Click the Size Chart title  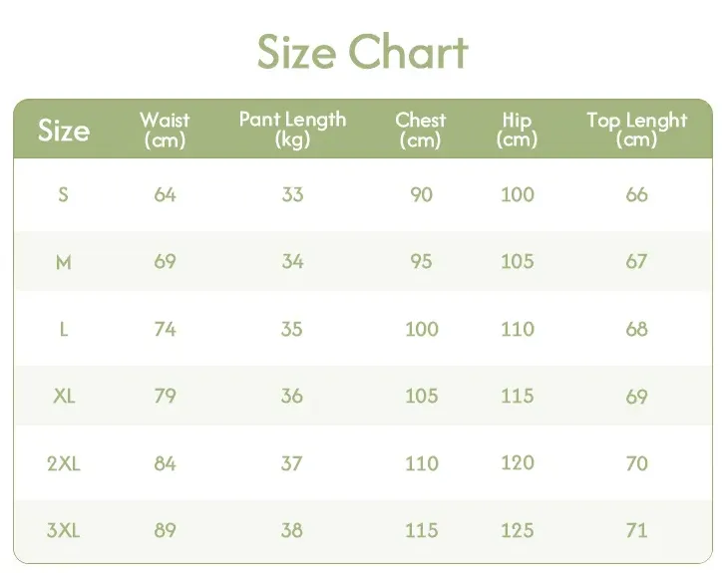tap(363, 52)
